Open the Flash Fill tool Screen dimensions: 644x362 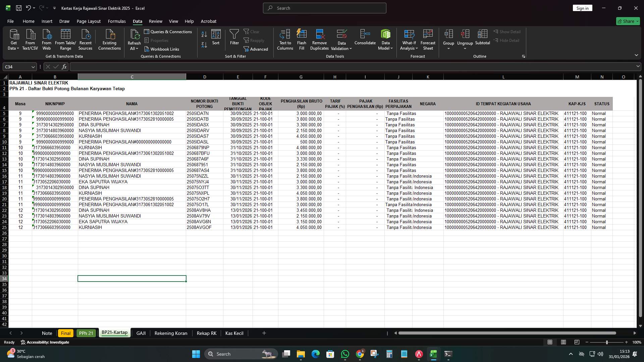(301, 39)
